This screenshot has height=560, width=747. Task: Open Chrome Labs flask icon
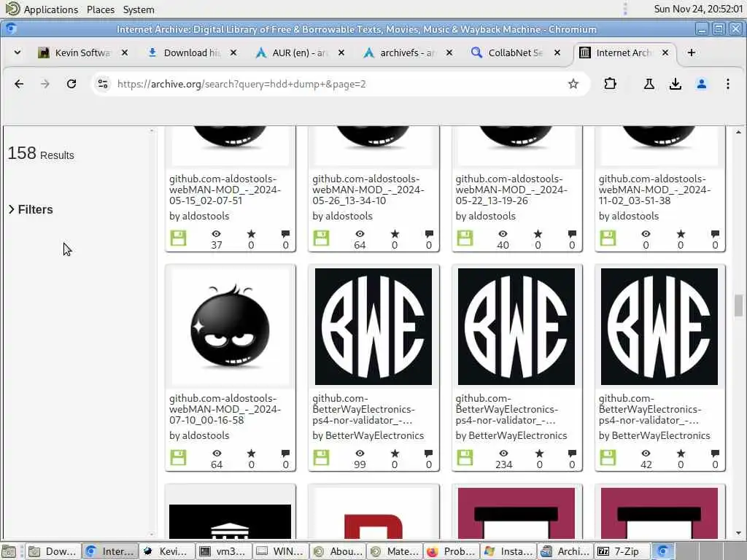coord(649,85)
